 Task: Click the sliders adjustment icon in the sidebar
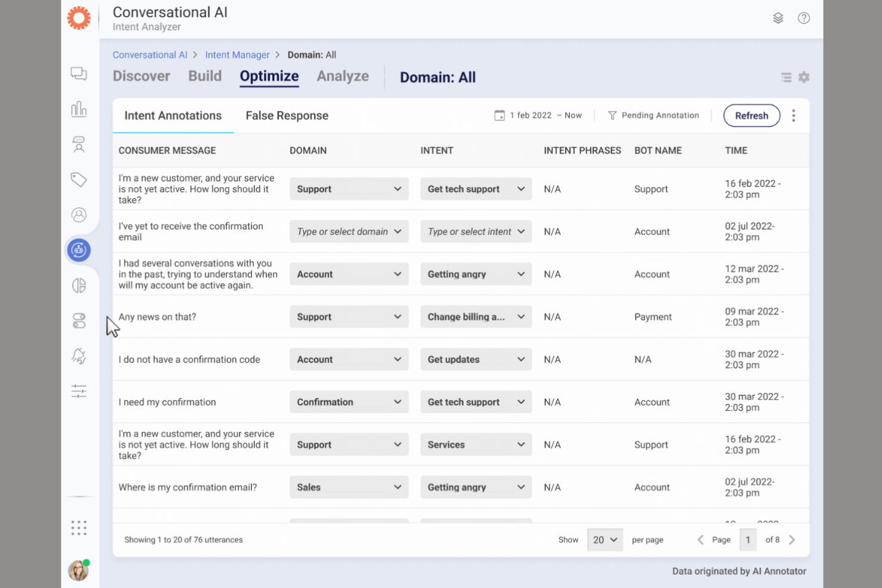(x=79, y=391)
